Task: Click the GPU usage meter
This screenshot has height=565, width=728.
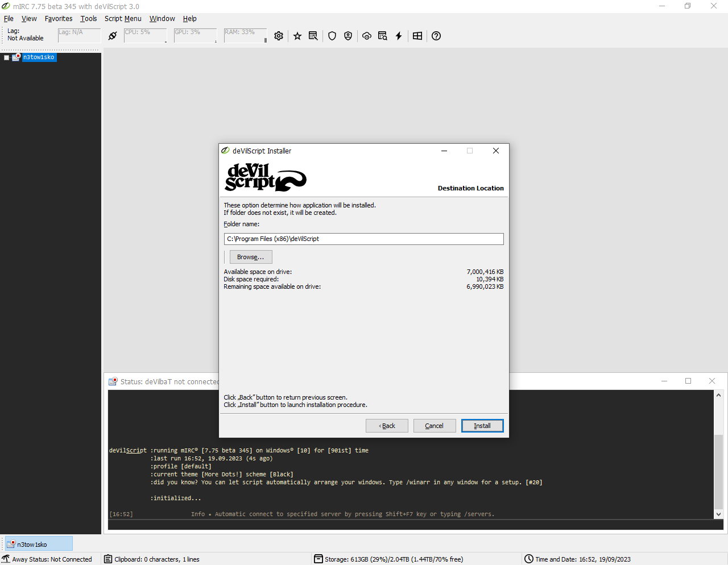Action: (x=195, y=36)
